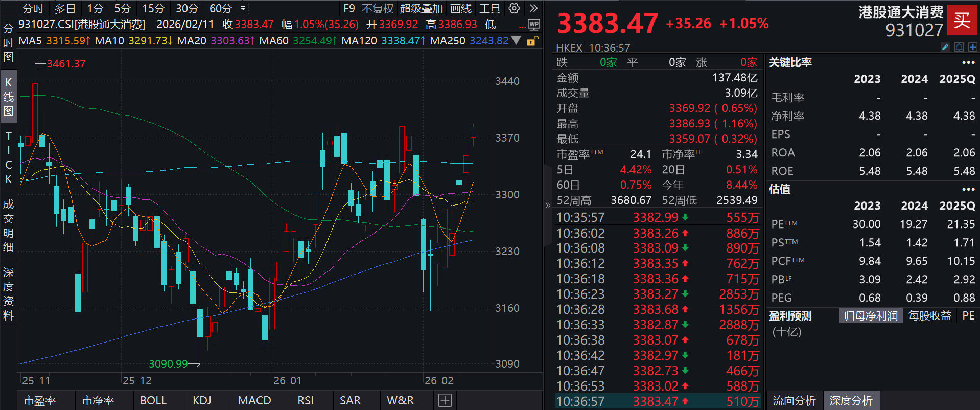The image size is (980, 410).
Task: Set a price alert with bell icon
Action: coord(959,47)
